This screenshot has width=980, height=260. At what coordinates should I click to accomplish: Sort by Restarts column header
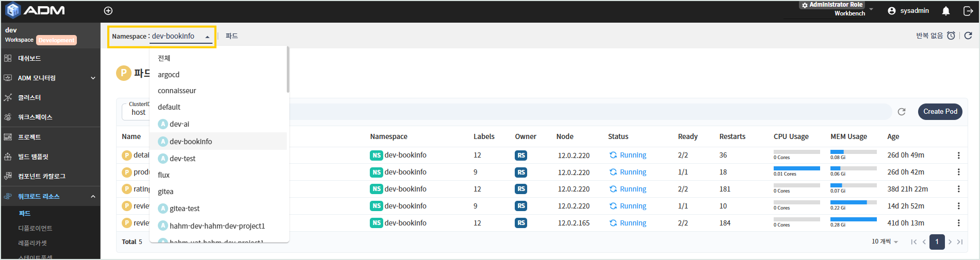[732, 136]
